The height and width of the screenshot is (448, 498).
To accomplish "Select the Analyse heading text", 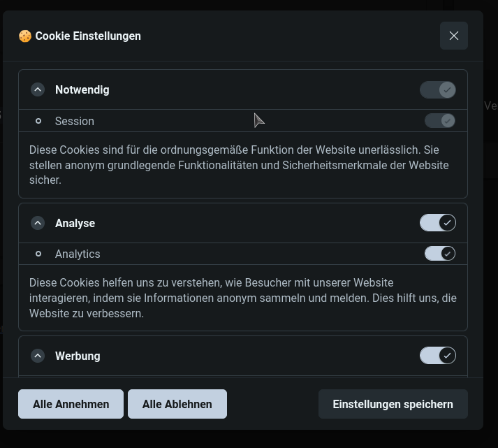I will [x=75, y=223].
